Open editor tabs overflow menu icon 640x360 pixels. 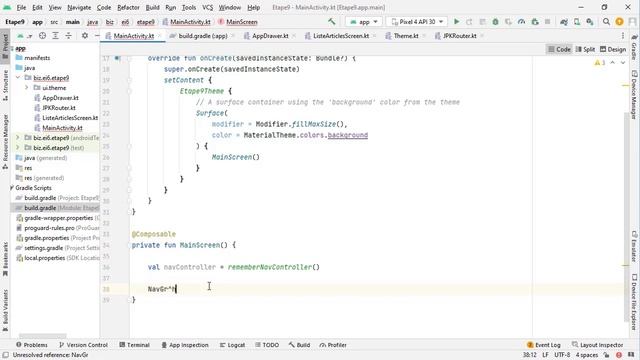point(623,36)
